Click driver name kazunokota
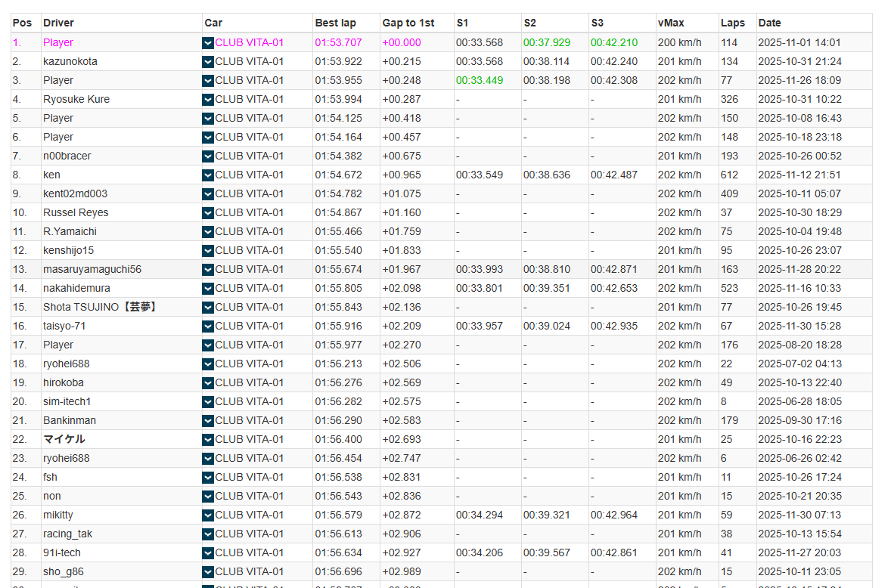 coord(70,61)
